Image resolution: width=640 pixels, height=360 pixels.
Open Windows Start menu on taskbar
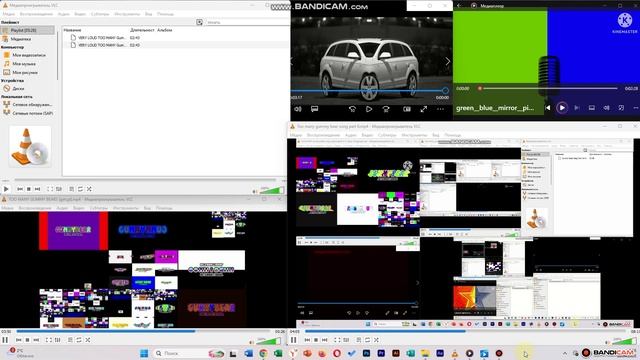click(x=144, y=353)
